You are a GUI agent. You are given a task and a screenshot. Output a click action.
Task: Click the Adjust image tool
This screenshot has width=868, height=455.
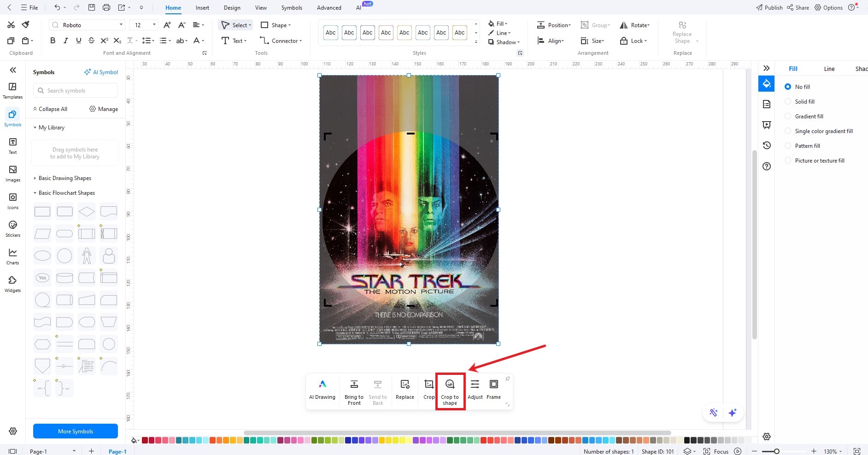(475, 389)
